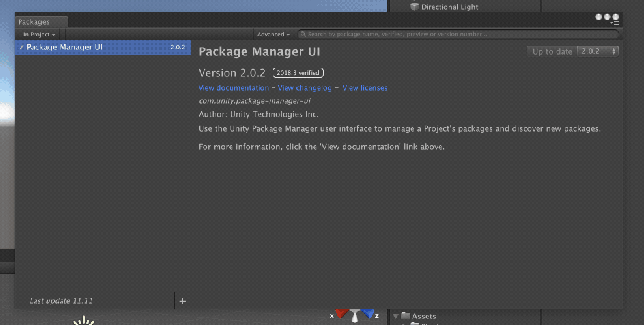This screenshot has height=325, width=644.
Task: Open the In Project filter dropdown
Action: click(39, 35)
